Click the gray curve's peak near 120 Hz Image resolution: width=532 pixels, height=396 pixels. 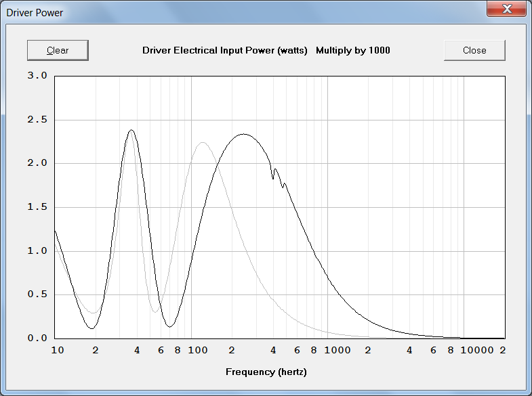coord(203,143)
